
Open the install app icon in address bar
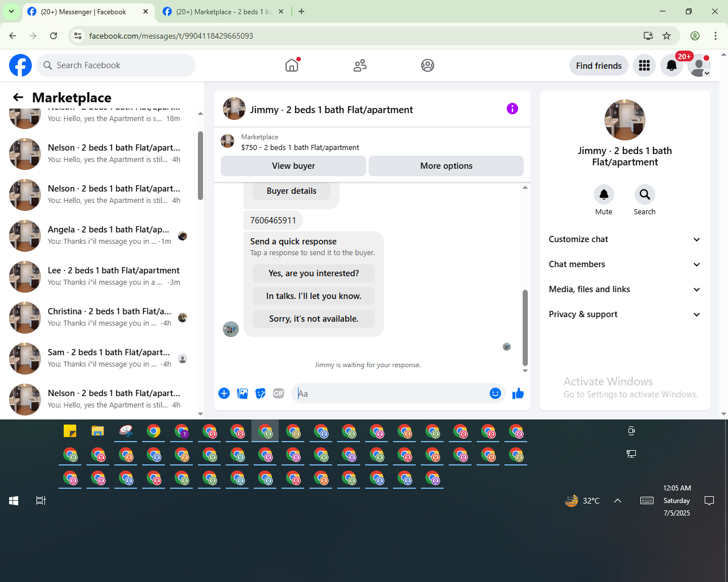[648, 36]
